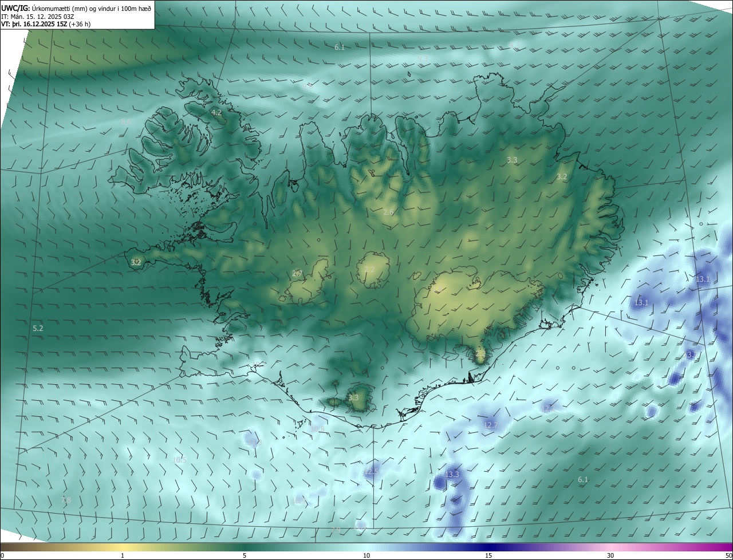
Task: Click the 13.3 value in the dark blue patch
Action: pyautogui.click(x=452, y=474)
